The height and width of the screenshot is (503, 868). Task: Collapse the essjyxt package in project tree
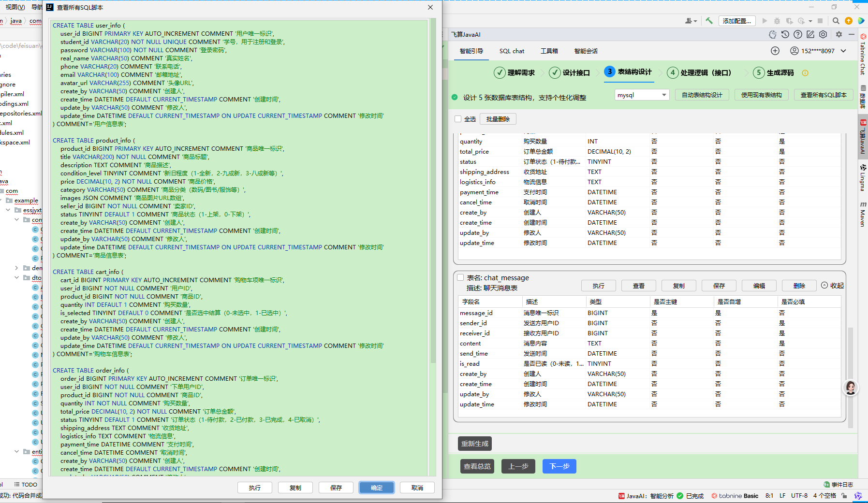8,210
